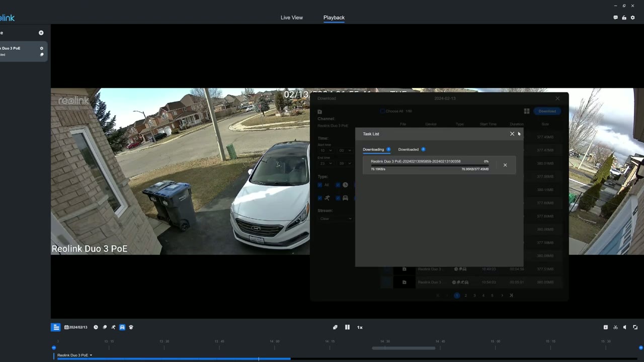Viewport: 644px width, 362px height.
Task: Click the timeline horizontal scrollbar handle
Action: click(404, 348)
